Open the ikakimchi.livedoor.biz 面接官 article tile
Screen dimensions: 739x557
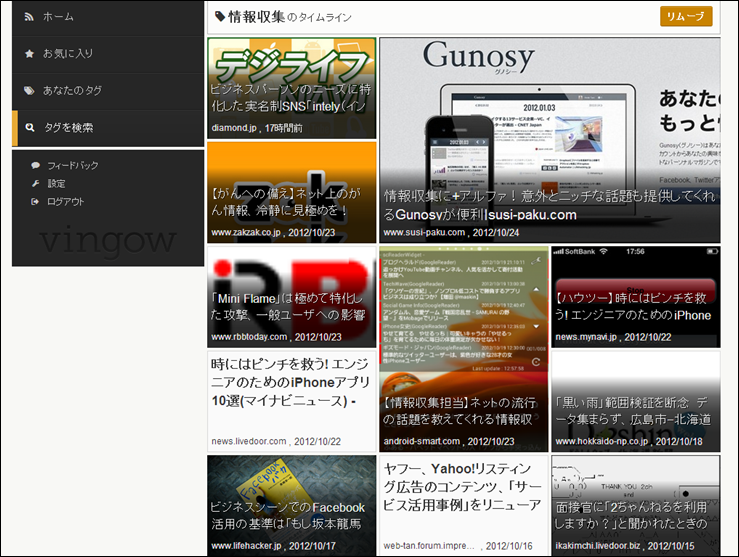[x=636, y=506]
